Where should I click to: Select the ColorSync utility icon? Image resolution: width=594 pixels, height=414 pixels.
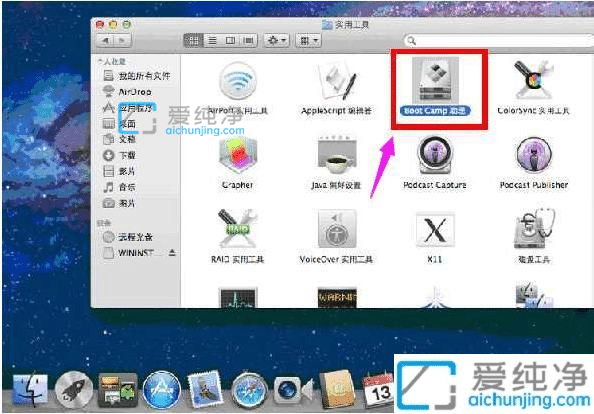point(533,81)
